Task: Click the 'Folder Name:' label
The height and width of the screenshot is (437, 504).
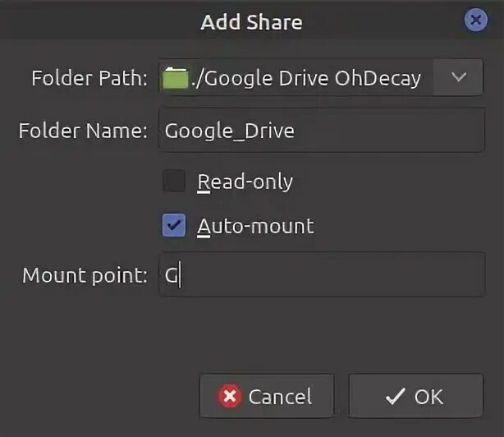Action: click(x=81, y=130)
